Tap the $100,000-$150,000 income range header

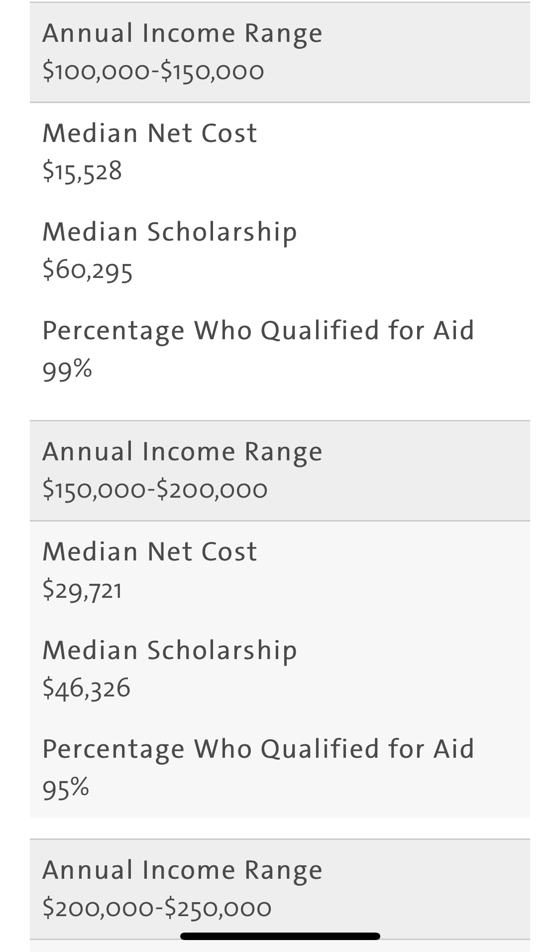coord(280,52)
